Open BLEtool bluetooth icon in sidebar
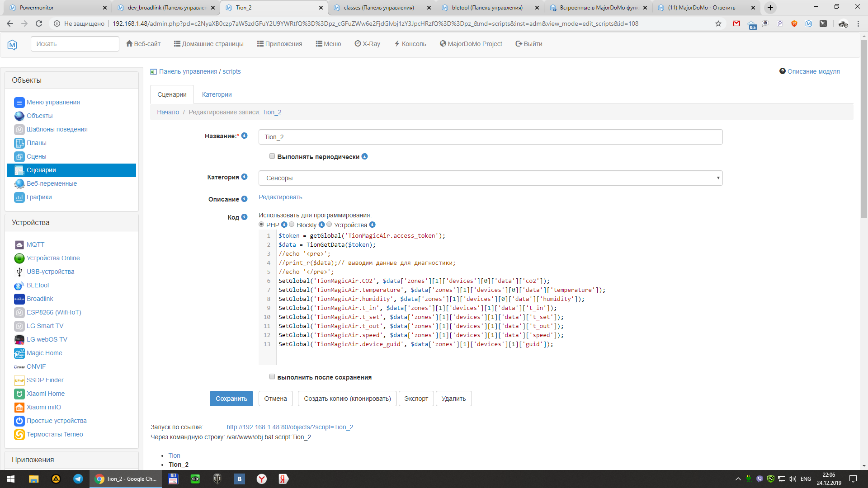The width and height of the screenshot is (868, 488). click(19, 286)
